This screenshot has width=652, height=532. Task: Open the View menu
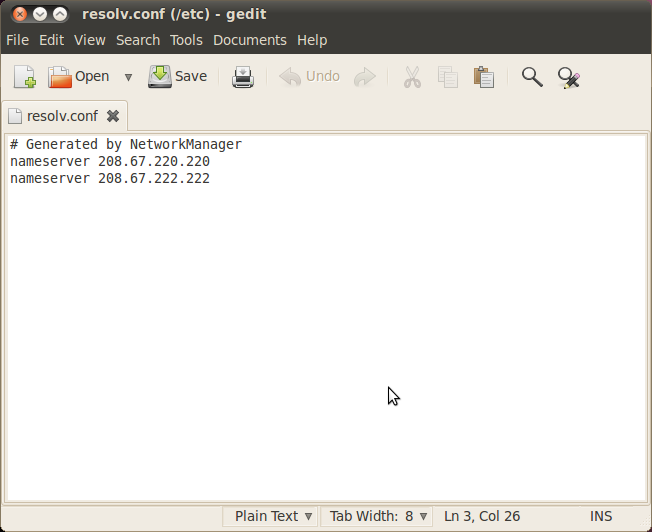tap(89, 40)
